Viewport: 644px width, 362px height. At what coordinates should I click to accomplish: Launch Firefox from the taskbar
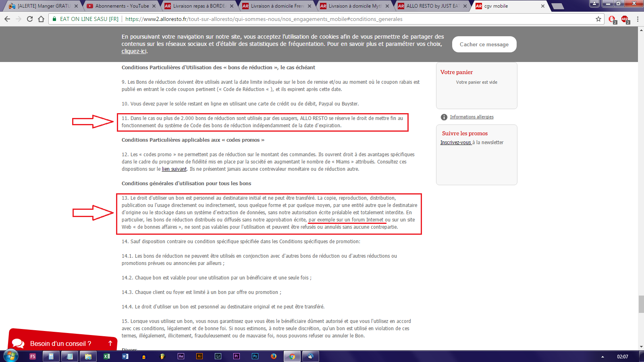pos(274,356)
